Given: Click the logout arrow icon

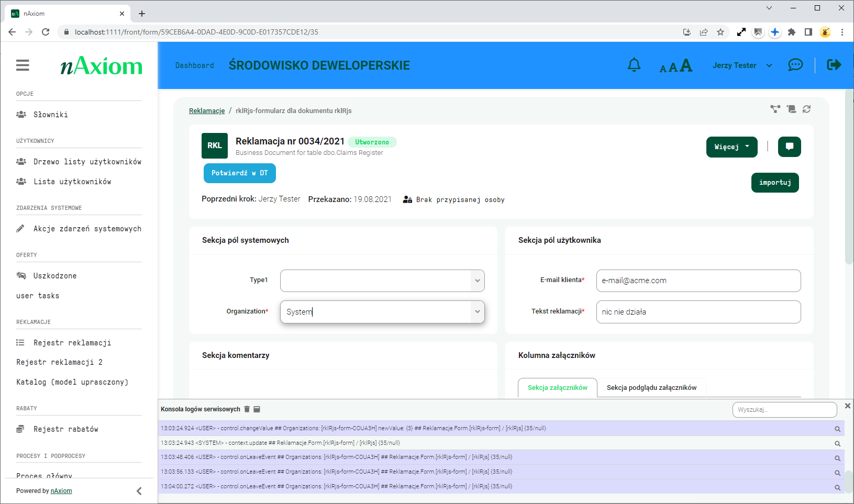Looking at the screenshot, I should (834, 65).
